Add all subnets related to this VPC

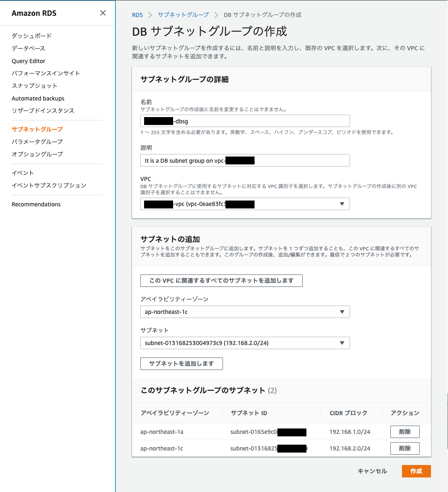[221, 281]
